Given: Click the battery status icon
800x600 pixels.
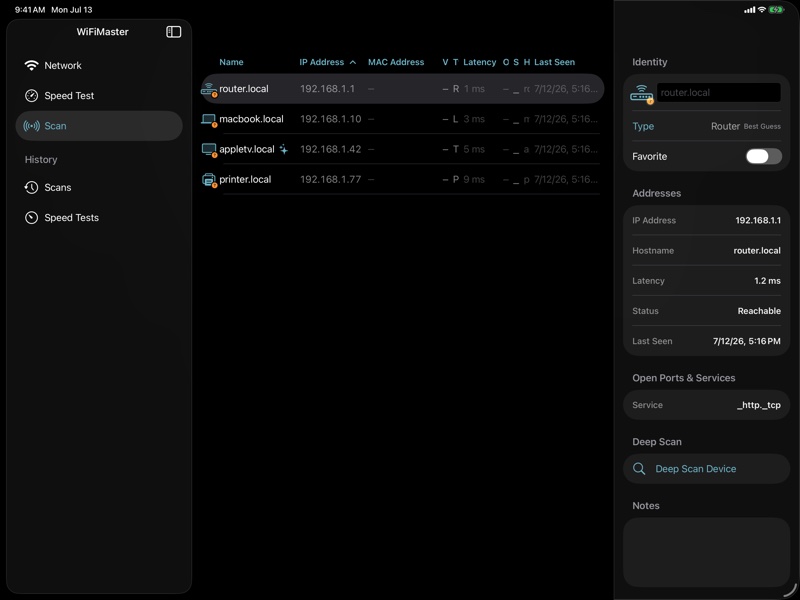Looking at the screenshot, I should pos(776,10).
